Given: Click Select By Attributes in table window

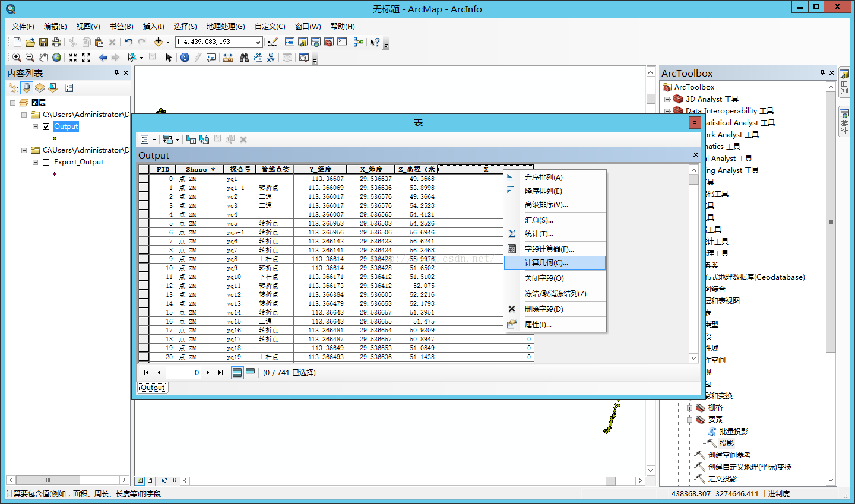Looking at the screenshot, I should (x=191, y=140).
